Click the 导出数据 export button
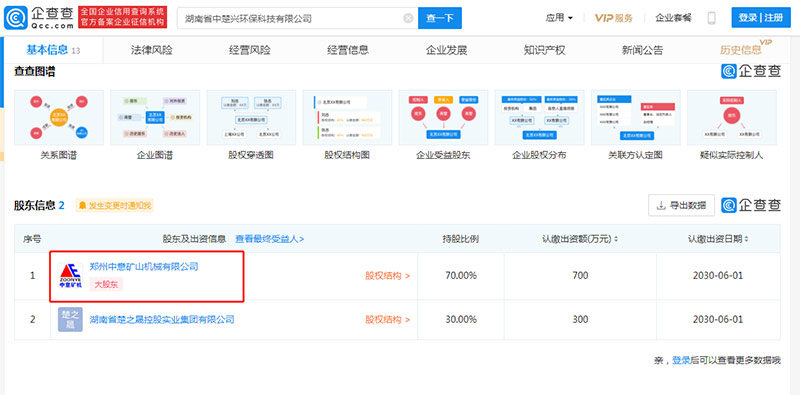 [x=681, y=205]
